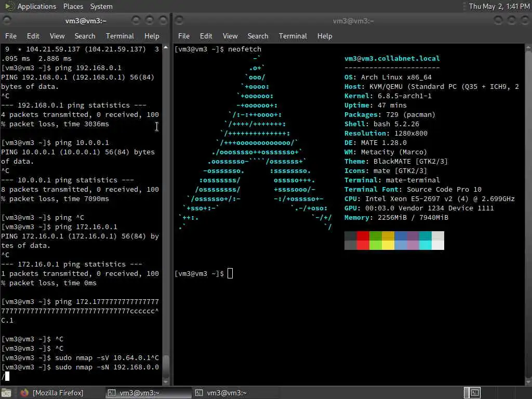532x399 pixels.
Task: Click window menu icon of right terminal
Action: [179, 20]
